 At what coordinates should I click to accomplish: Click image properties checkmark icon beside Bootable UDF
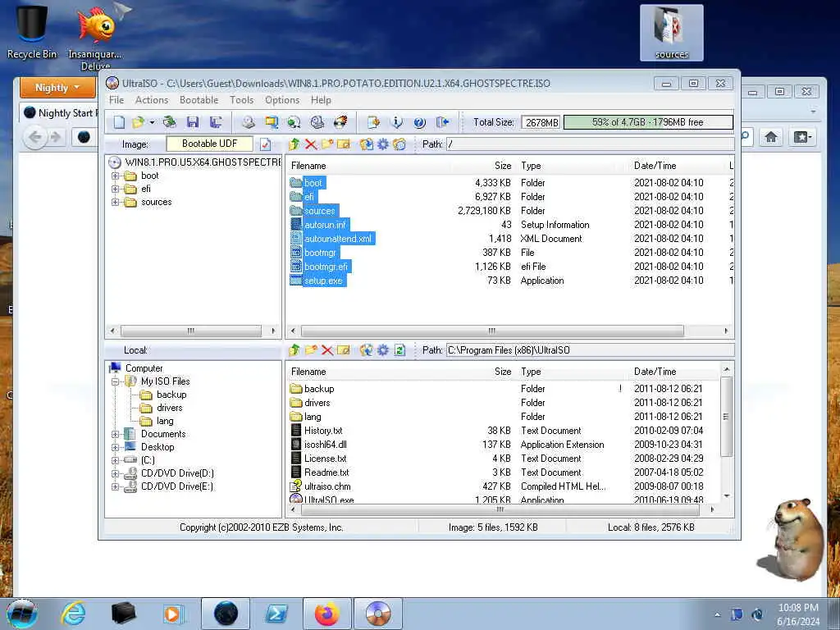[265, 144]
